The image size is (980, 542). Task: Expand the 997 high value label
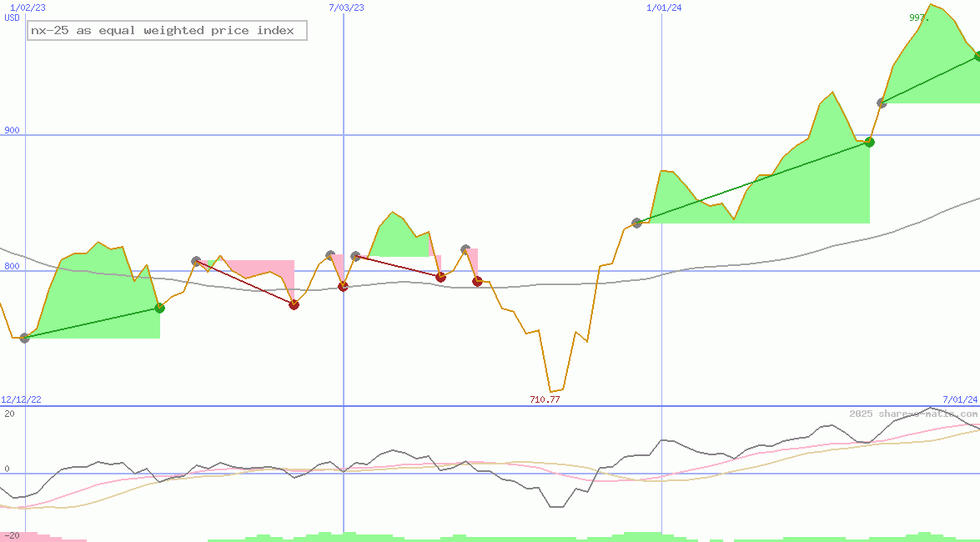click(916, 17)
